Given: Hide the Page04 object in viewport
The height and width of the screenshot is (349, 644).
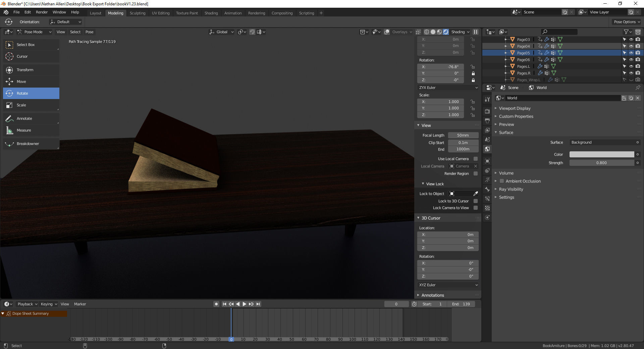Looking at the screenshot, I should (631, 46).
